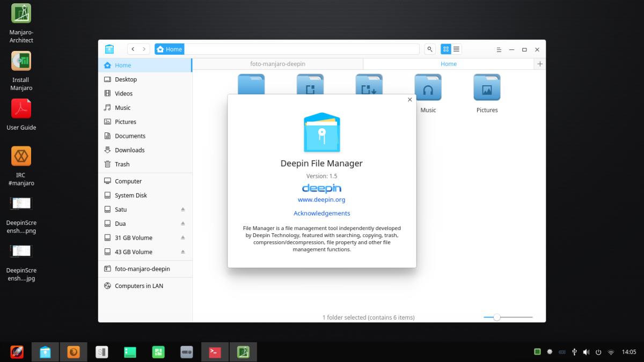Viewport: 644px width, 362px height.
Task: Select Music in the sidebar
Action: pyautogui.click(x=145, y=108)
